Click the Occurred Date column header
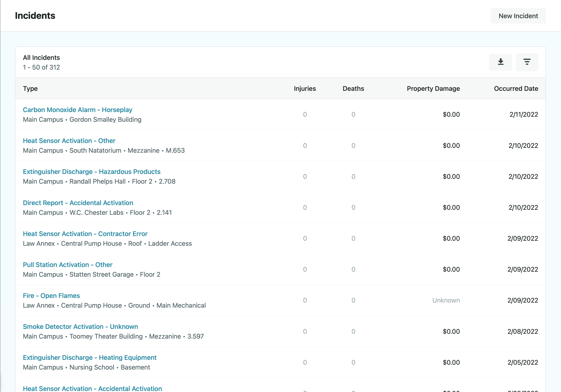 tap(516, 89)
